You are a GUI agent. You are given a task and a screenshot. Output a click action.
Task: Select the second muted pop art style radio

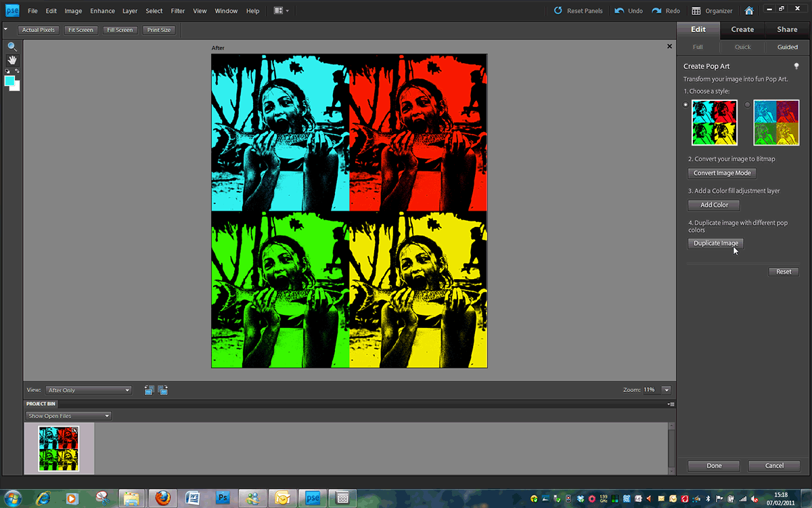(x=748, y=105)
